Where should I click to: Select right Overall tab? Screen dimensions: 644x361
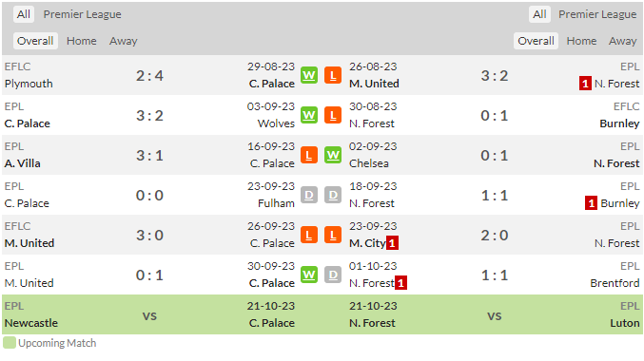[x=536, y=41]
